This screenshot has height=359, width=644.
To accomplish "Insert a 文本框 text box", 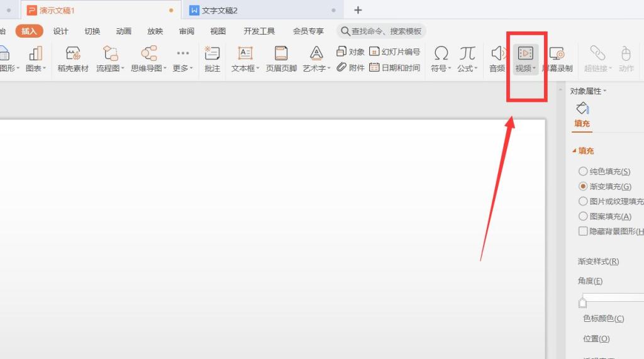I will (245, 59).
